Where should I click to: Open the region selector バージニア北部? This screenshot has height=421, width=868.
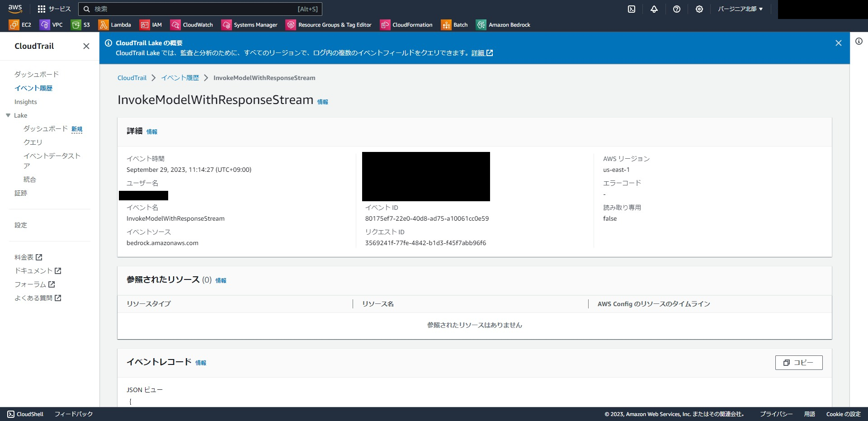(741, 9)
